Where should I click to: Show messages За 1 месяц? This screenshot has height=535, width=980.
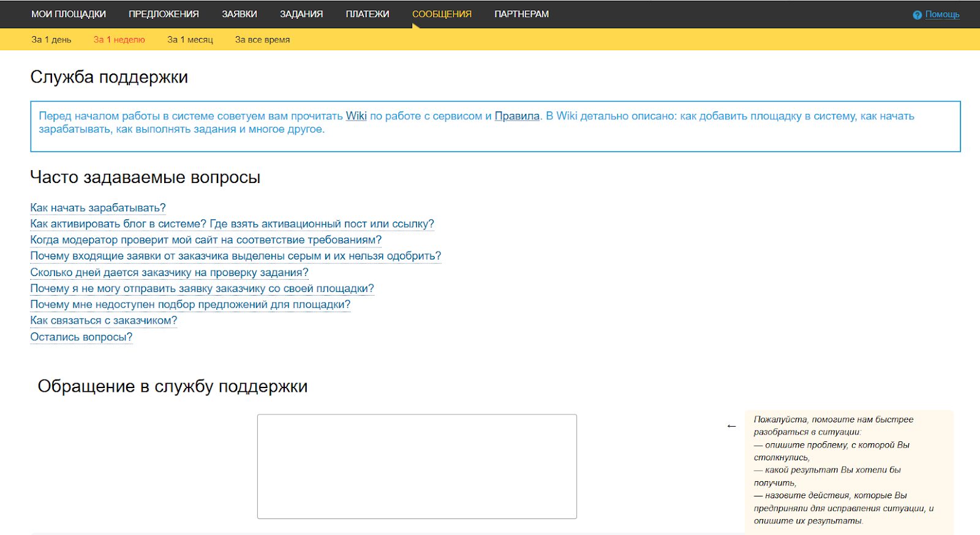coord(190,40)
